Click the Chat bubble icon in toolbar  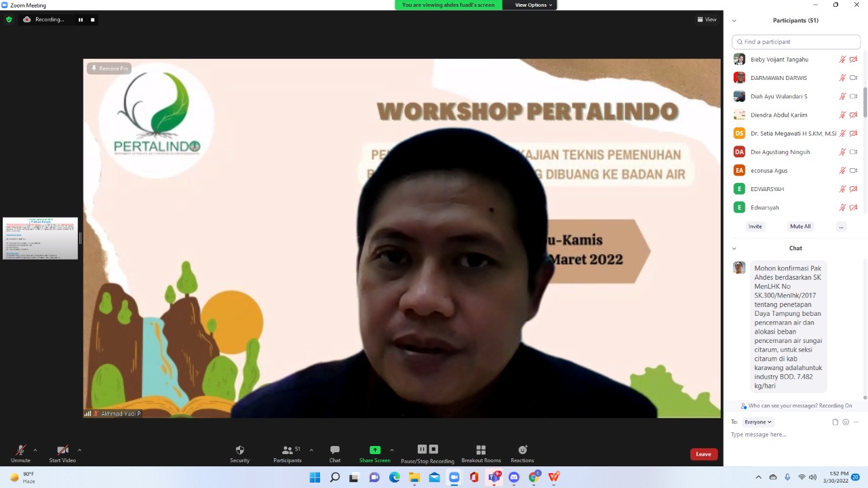[x=334, y=451]
